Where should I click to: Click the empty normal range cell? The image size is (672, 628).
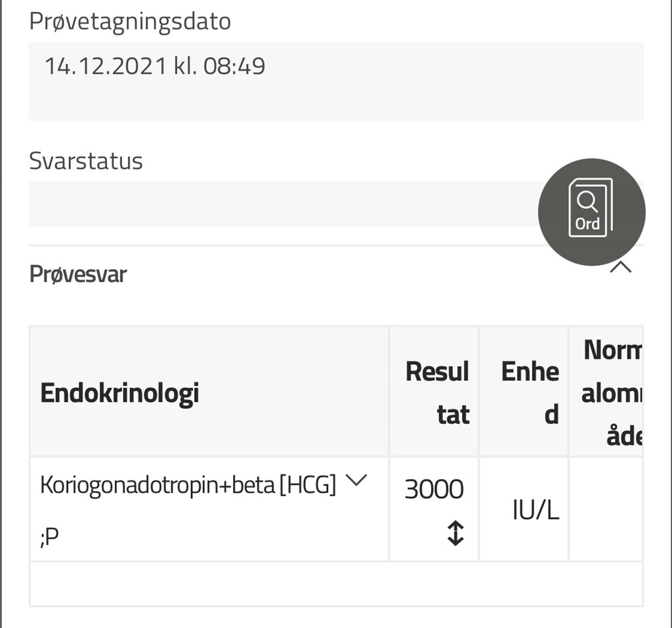[605, 509]
